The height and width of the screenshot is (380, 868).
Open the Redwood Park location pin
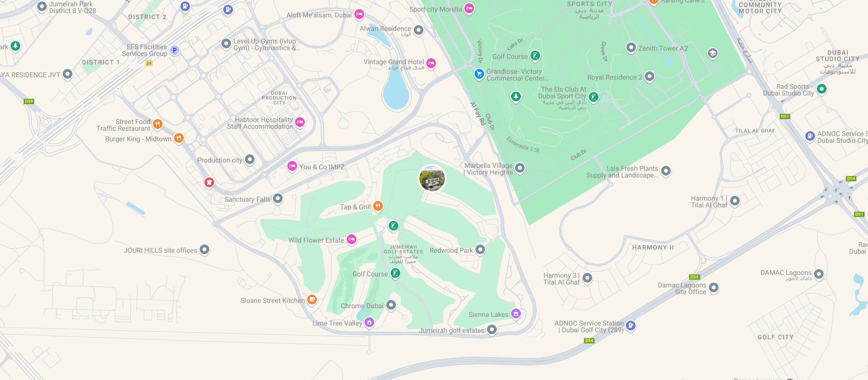(x=480, y=249)
